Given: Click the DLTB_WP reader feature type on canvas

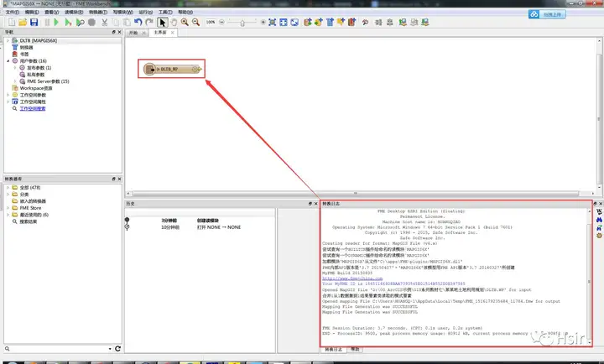Looking at the screenshot, I should (x=172, y=70).
